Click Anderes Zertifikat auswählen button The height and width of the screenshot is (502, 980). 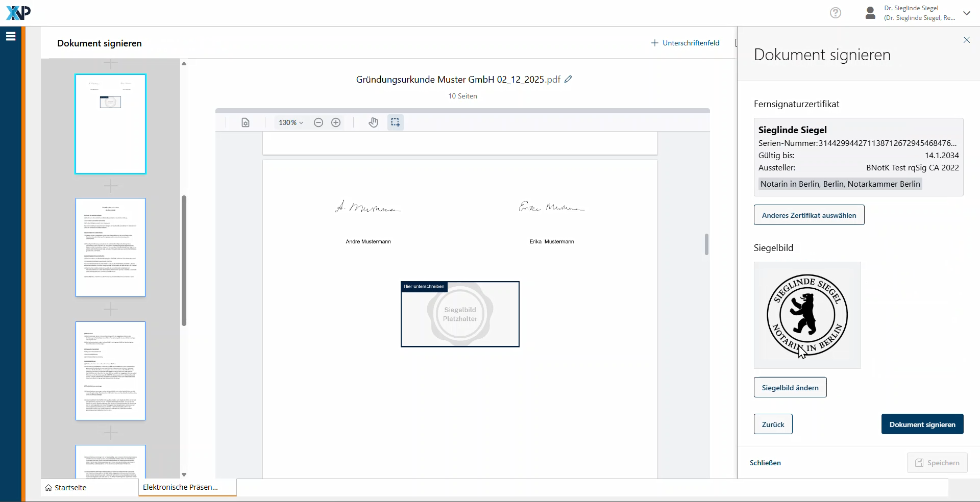[x=808, y=215]
